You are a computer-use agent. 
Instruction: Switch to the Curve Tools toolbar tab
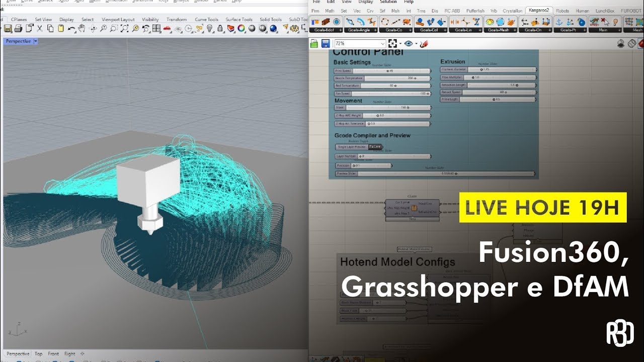click(x=206, y=20)
